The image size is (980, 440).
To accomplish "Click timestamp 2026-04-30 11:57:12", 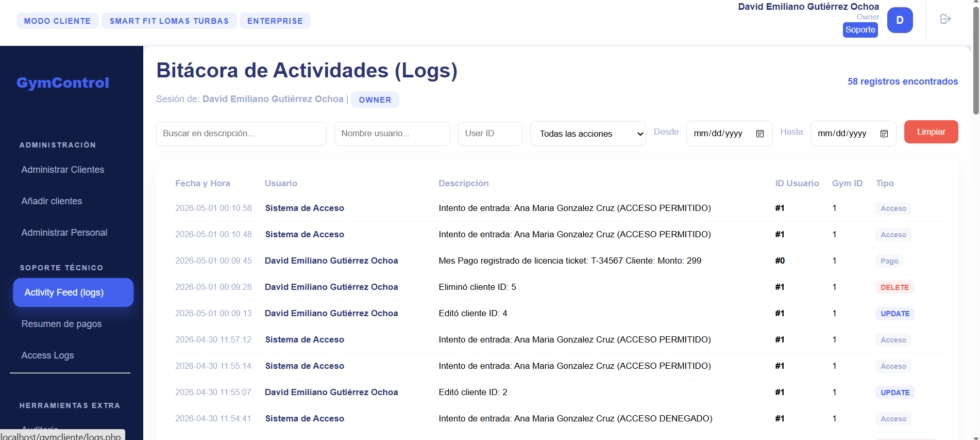I will pyautogui.click(x=213, y=340).
